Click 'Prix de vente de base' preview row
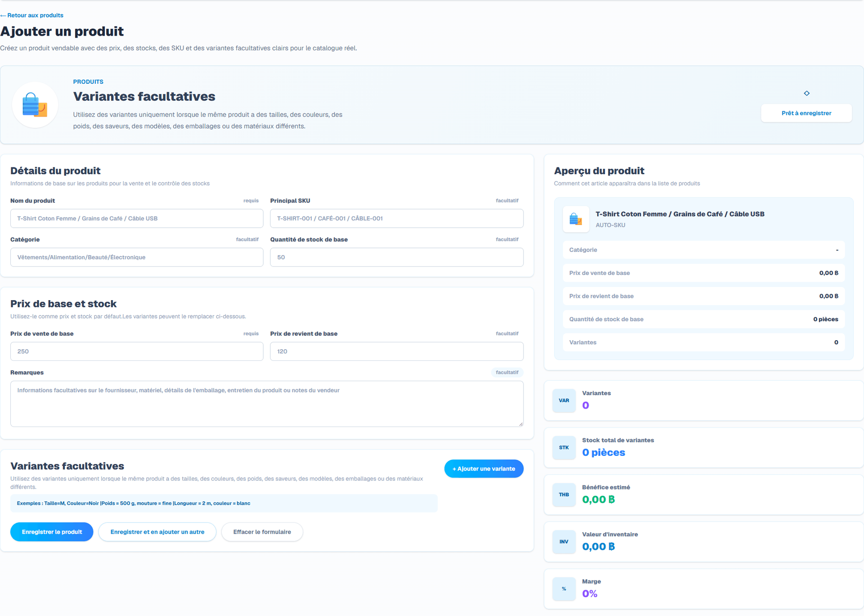864x616 pixels. point(704,273)
